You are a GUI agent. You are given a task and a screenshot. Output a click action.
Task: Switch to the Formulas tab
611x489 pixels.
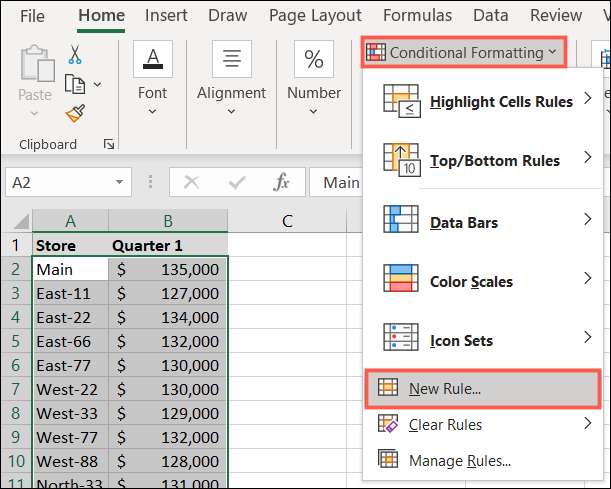417,15
